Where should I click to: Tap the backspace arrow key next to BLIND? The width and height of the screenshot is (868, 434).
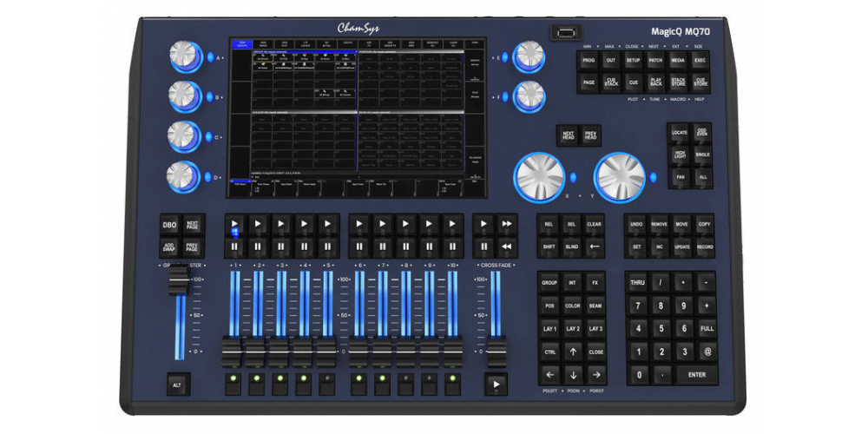pyautogui.click(x=594, y=247)
